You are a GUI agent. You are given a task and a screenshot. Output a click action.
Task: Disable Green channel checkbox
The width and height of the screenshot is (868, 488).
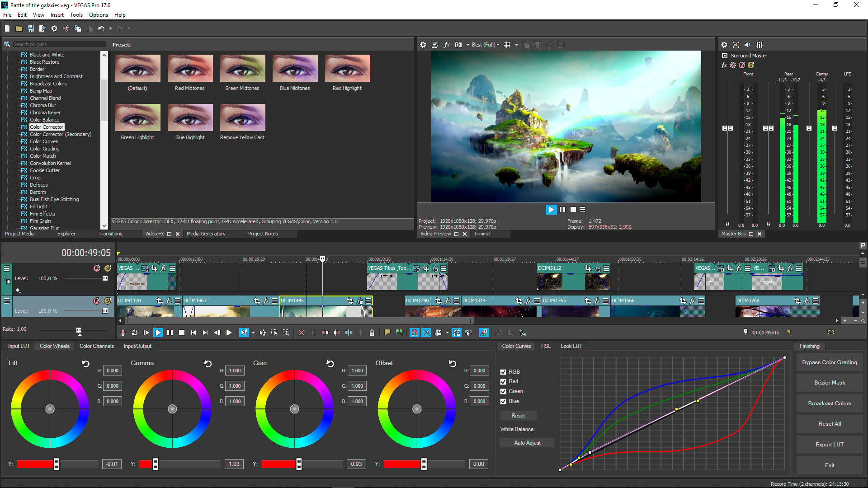(504, 391)
